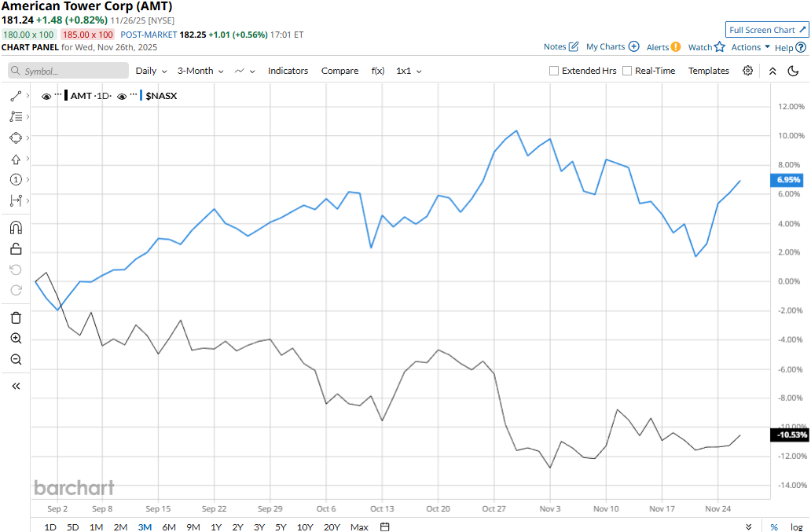Screen dimensions: 811x532
Task: Choose the shapes drawing tool
Action: pos(16,138)
